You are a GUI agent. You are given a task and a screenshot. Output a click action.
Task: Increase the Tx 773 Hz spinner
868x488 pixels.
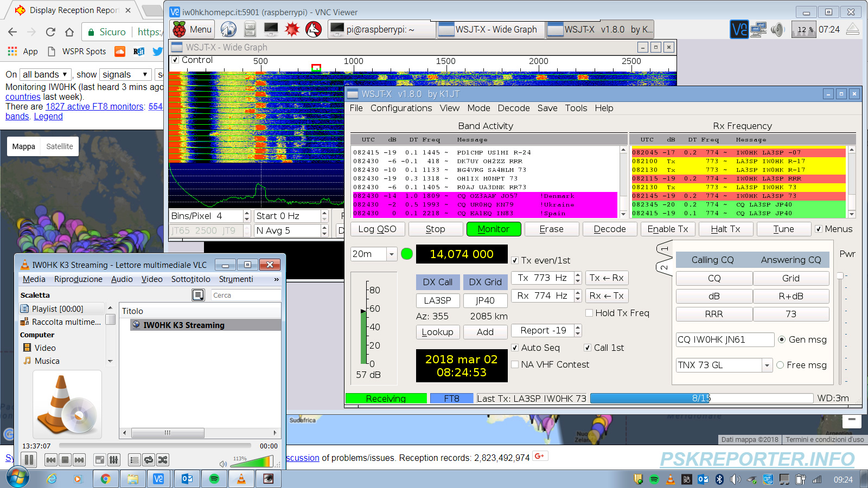(x=578, y=275)
